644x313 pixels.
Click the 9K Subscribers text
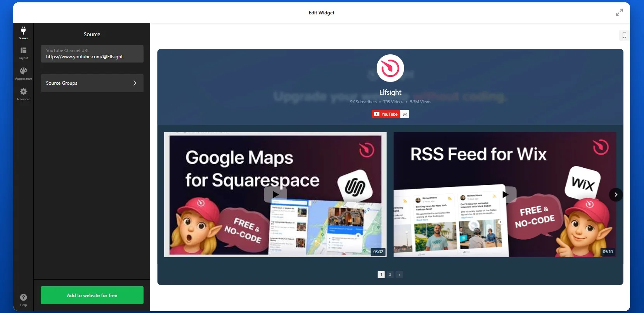[x=363, y=102]
